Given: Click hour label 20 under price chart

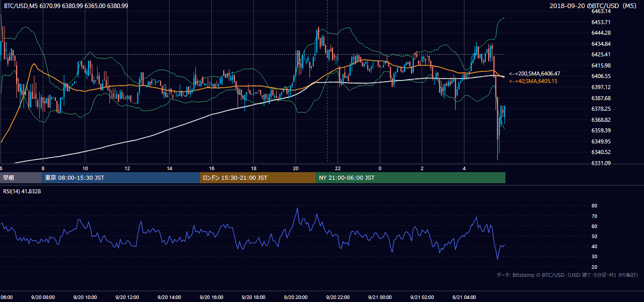Looking at the screenshot, I should (296, 169).
